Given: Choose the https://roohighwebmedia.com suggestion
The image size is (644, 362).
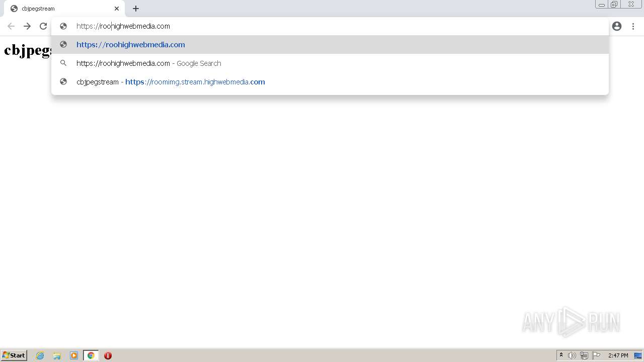Looking at the screenshot, I should 330,45.
